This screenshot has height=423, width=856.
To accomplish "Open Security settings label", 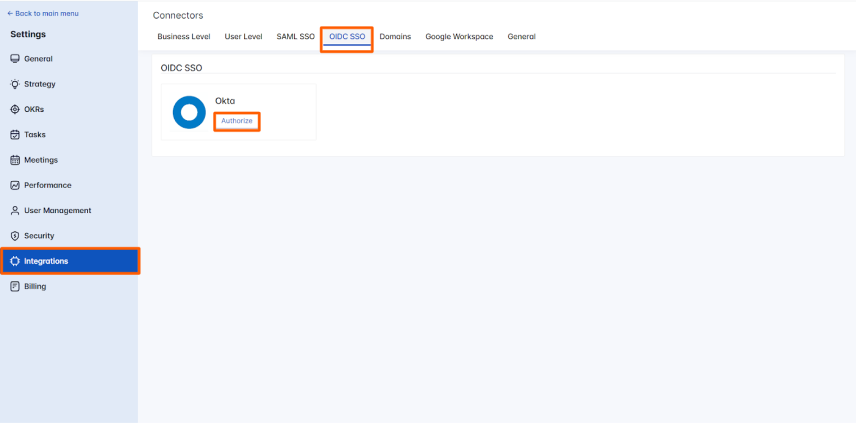I will 39,236.
